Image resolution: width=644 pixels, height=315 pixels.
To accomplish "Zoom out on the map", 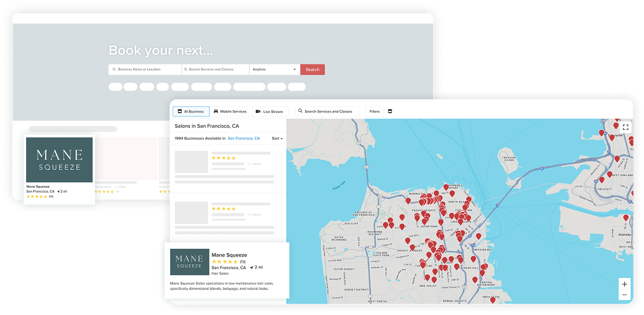I will tap(624, 295).
